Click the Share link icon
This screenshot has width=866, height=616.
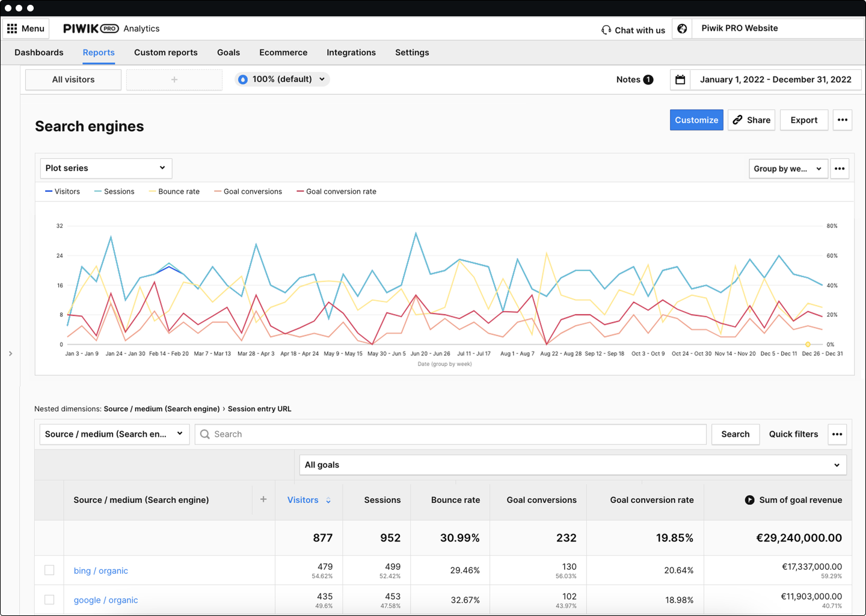click(x=737, y=120)
